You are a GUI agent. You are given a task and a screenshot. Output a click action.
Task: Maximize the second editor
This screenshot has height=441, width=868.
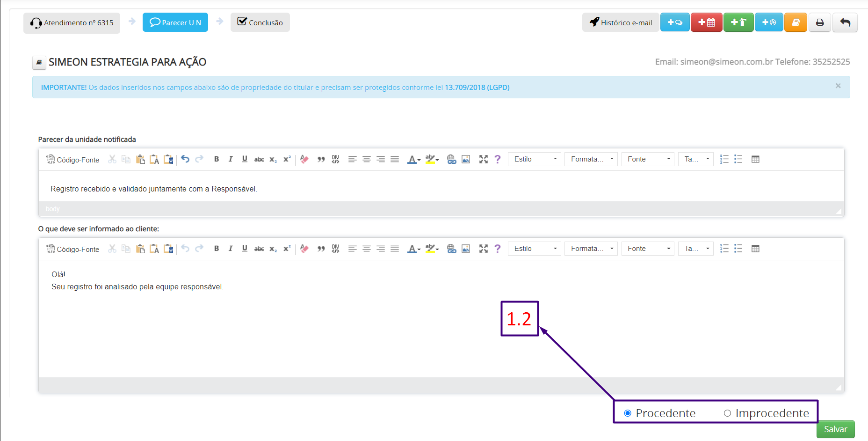[x=484, y=249]
